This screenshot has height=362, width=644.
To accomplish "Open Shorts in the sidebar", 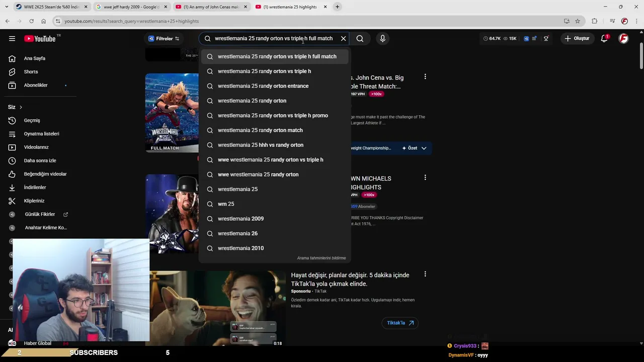I will (x=30, y=72).
